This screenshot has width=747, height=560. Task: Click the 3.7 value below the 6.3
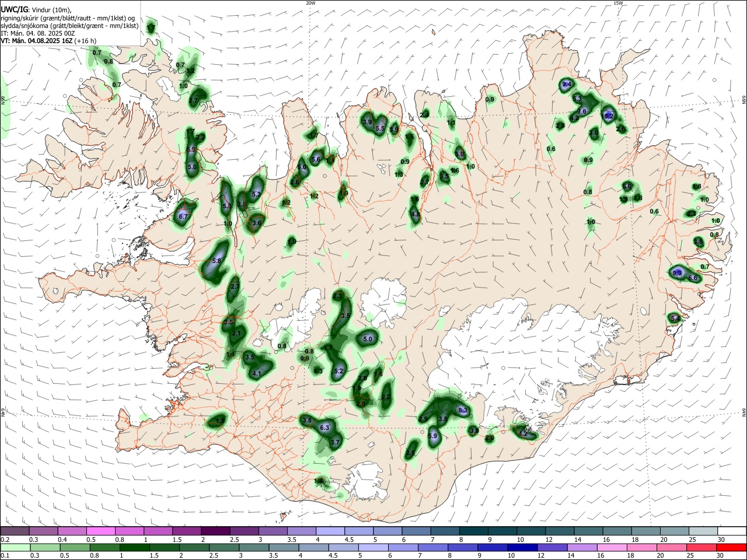tap(335, 443)
